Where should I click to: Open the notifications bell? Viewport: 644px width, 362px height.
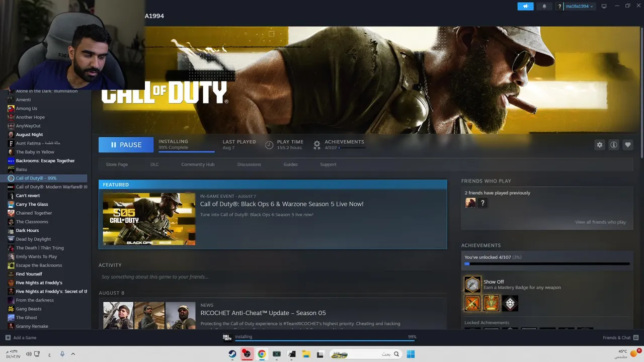click(x=544, y=6)
